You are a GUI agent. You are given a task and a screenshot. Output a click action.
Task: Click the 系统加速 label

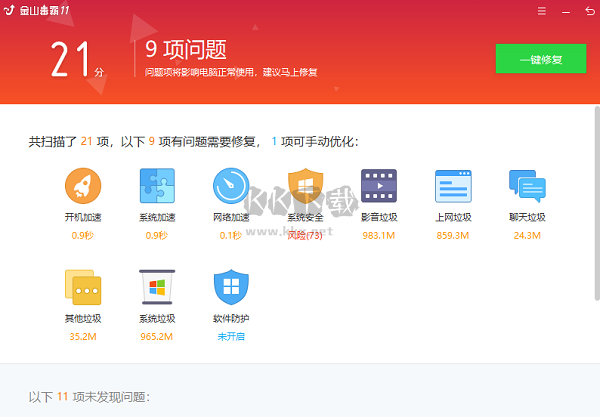(157, 217)
